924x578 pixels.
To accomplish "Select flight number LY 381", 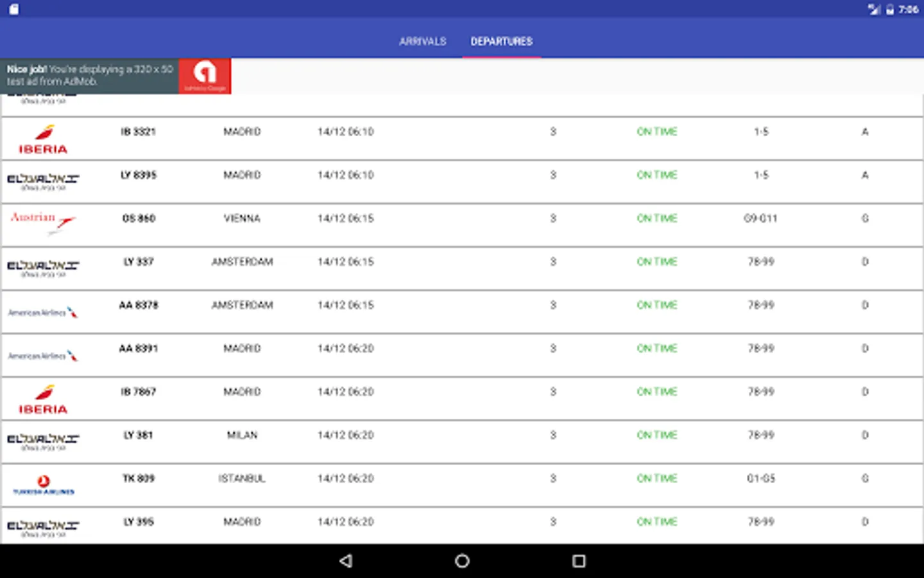I will coord(139,435).
